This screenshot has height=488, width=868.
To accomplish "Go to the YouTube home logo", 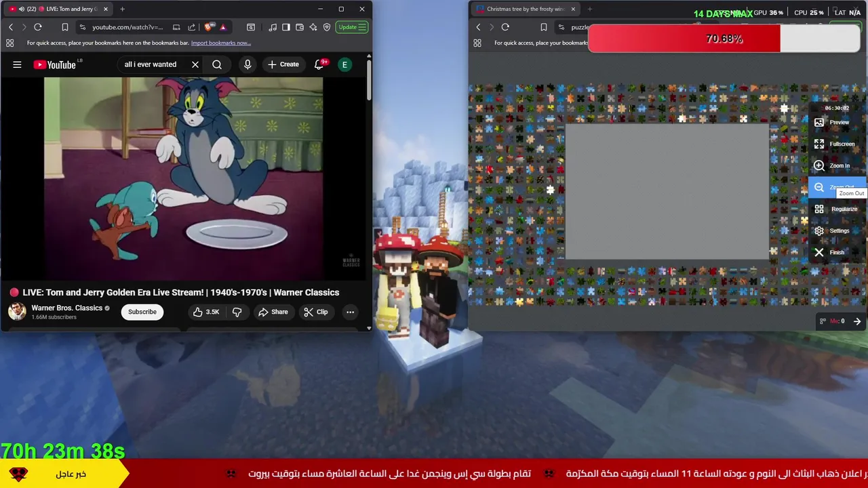I will (55, 64).
